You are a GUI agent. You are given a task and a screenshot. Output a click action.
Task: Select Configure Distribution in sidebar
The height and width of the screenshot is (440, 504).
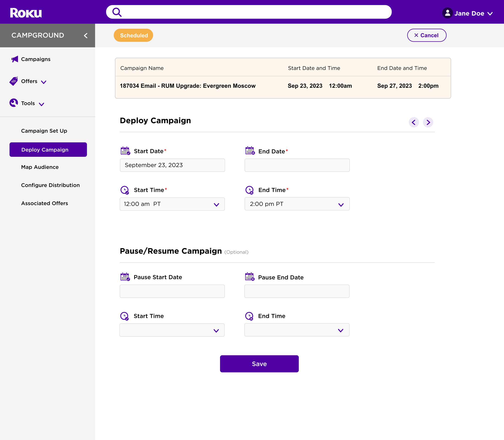click(50, 185)
